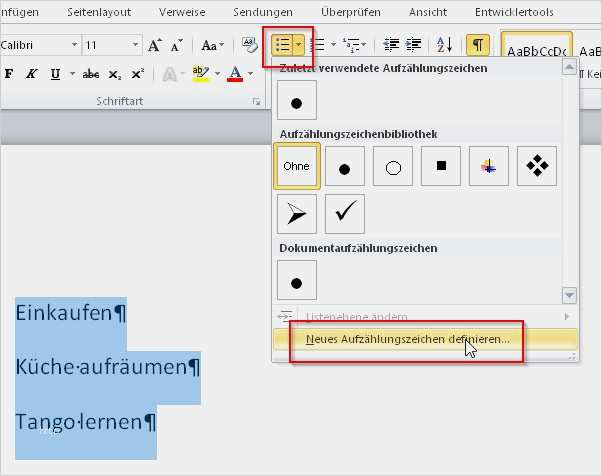602x476 pixels.
Task: Click the Bullets list button
Action: tap(283, 45)
